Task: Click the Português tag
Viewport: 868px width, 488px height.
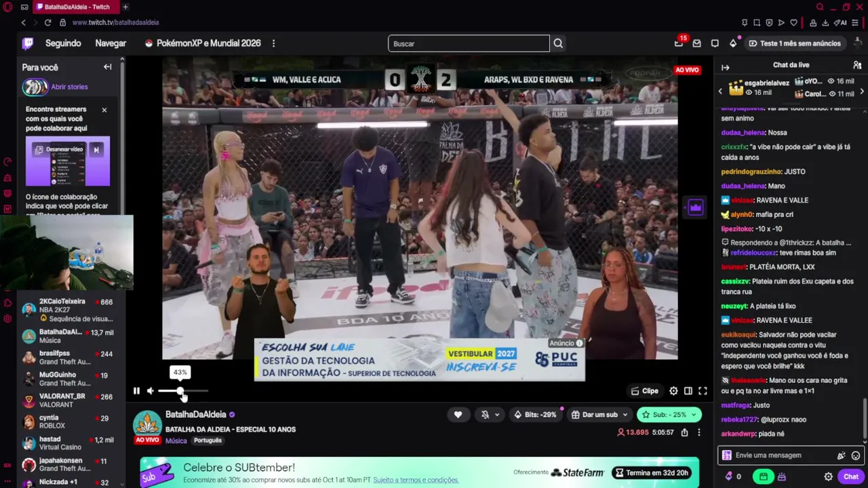Action: 208,441
